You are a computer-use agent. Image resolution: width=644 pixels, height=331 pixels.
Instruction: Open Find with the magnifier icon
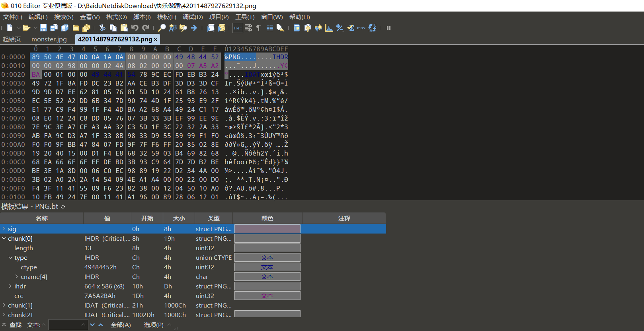tap(162, 28)
